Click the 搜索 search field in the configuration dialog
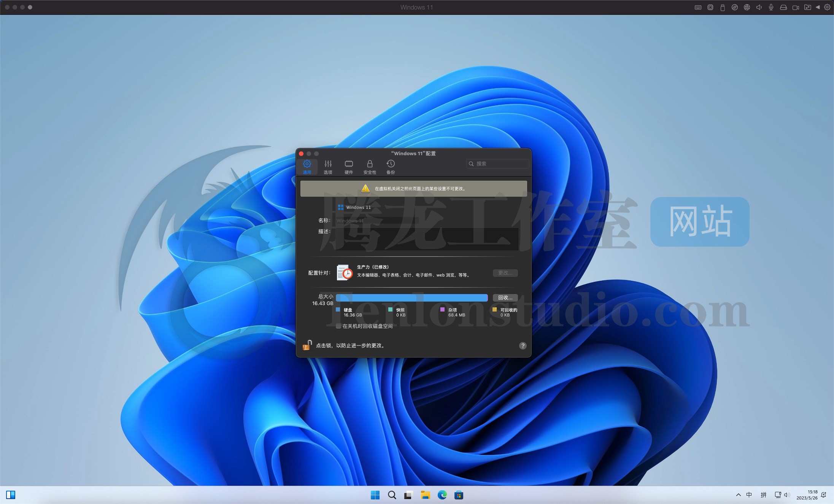Screen dimensions: 834x504 pyautogui.click(x=497, y=164)
